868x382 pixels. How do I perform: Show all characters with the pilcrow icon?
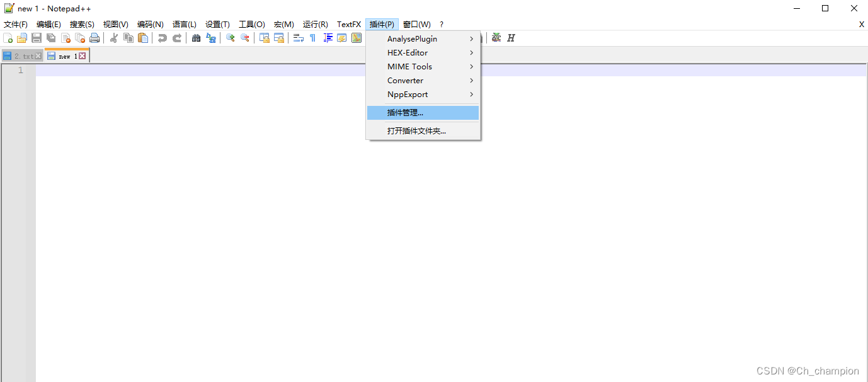pyautogui.click(x=312, y=38)
